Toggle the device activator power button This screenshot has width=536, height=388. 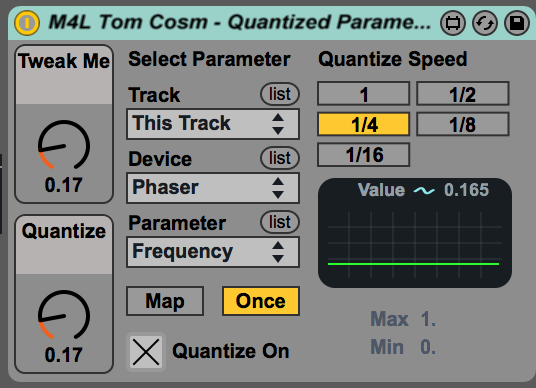click(x=27, y=23)
